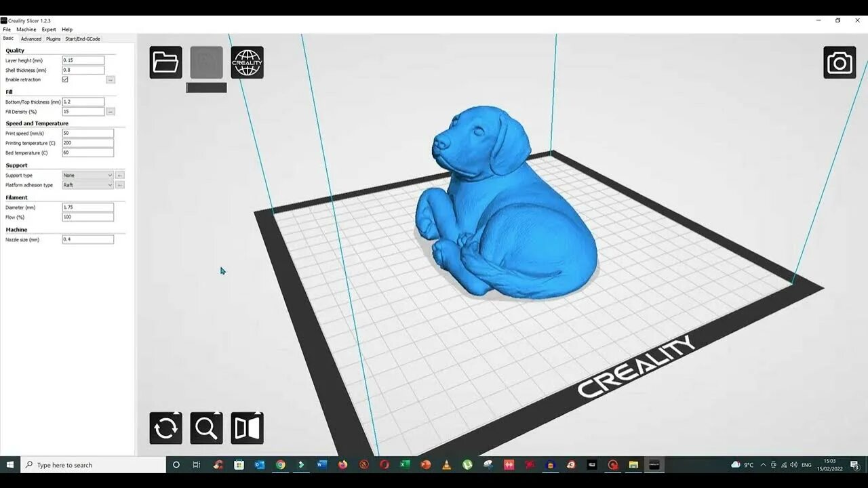868x488 pixels.
Task: Switch to the Plugins tab
Action: coord(53,39)
